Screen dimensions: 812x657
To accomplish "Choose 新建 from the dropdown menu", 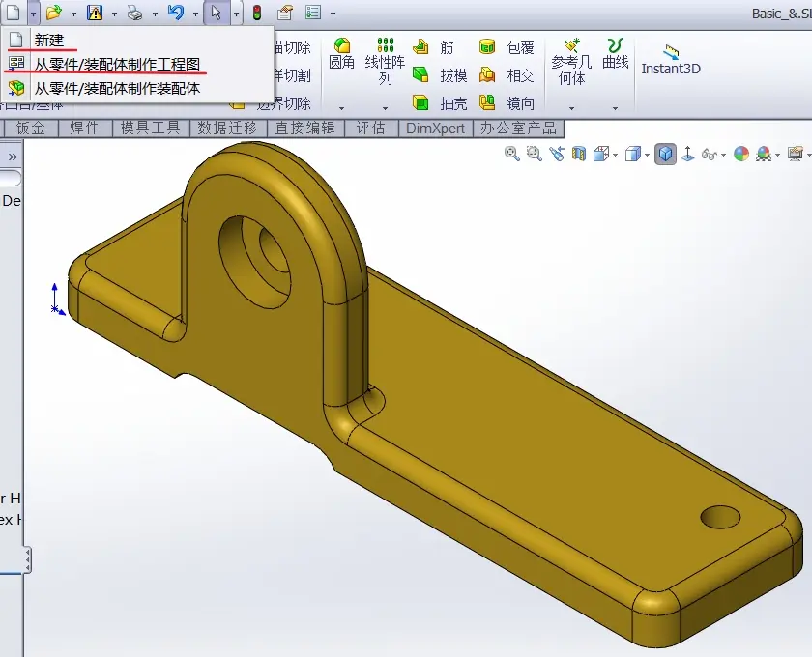I will coord(137,40).
